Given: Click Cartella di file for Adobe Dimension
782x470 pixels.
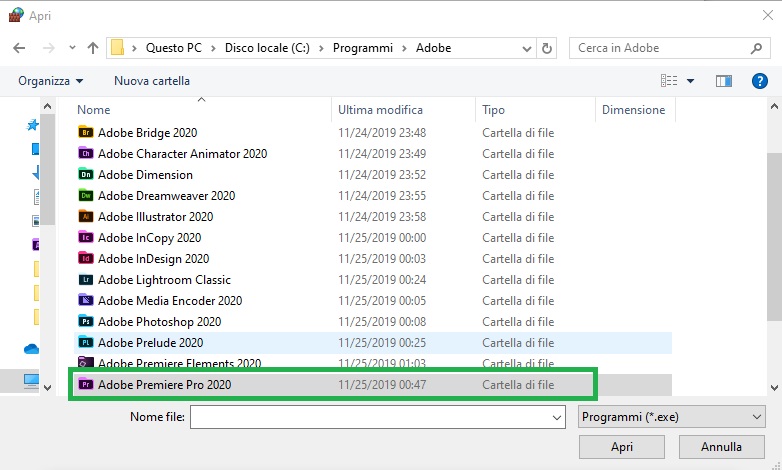Looking at the screenshot, I should tap(518, 175).
